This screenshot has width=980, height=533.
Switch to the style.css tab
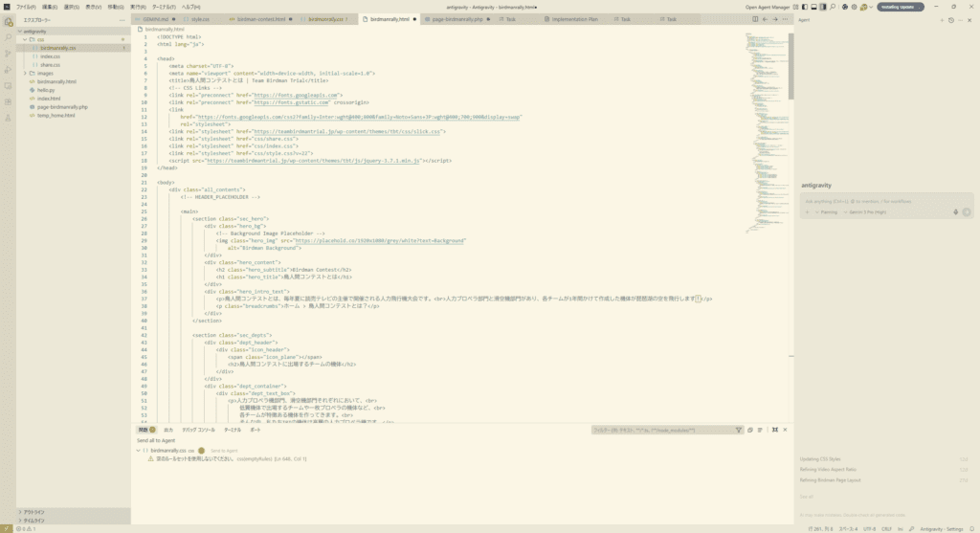199,18
